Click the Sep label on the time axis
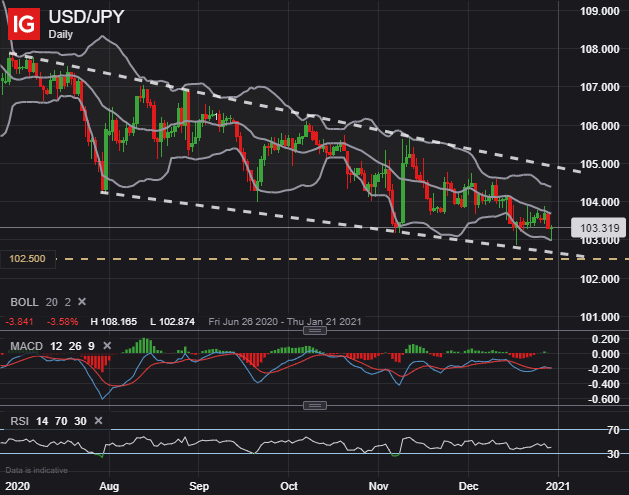Image resolution: width=629 pixels, height=495 pixels. click(199, 486)
